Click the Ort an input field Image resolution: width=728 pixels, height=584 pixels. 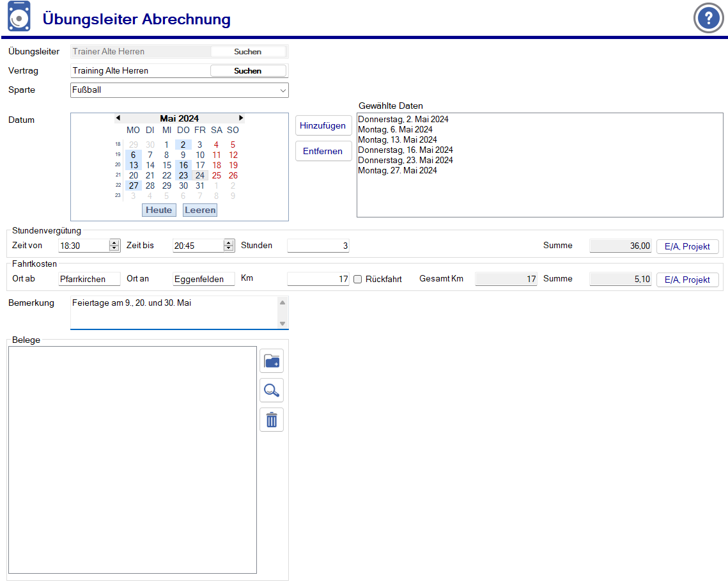203,280
